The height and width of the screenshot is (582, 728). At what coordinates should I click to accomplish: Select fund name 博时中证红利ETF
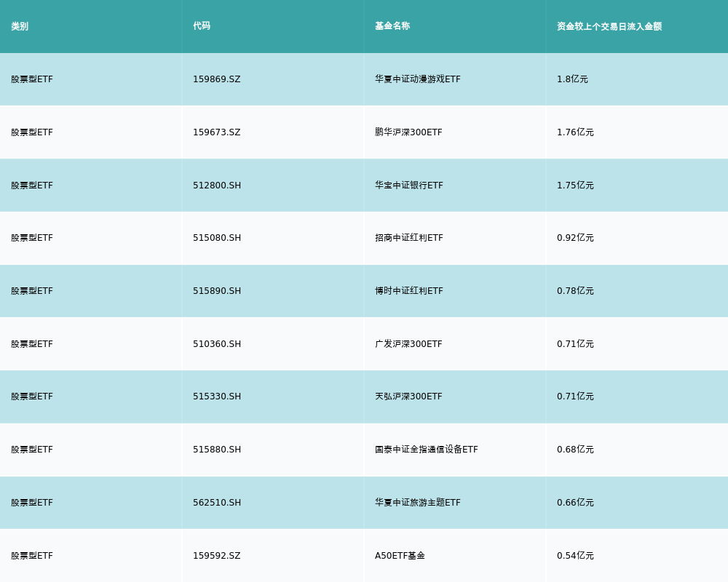click(409, 291)
